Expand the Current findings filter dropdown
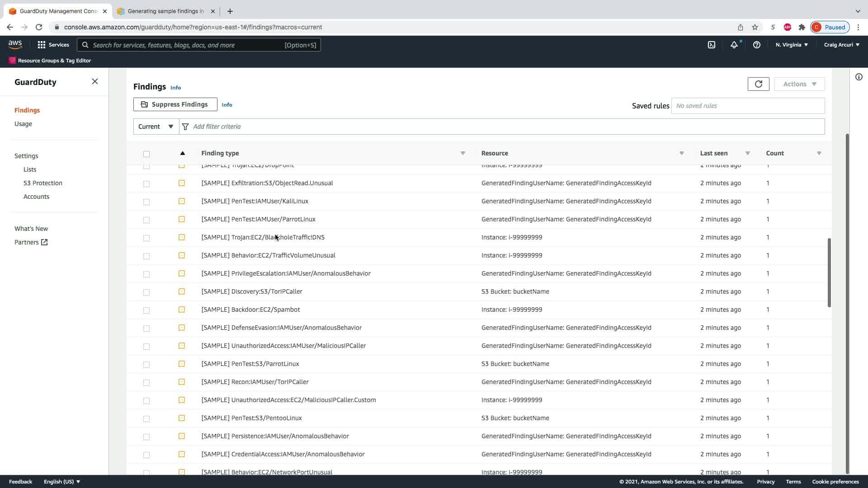This screenshot has height=488, width=868. pyautogui.click(x=156, y=127)
